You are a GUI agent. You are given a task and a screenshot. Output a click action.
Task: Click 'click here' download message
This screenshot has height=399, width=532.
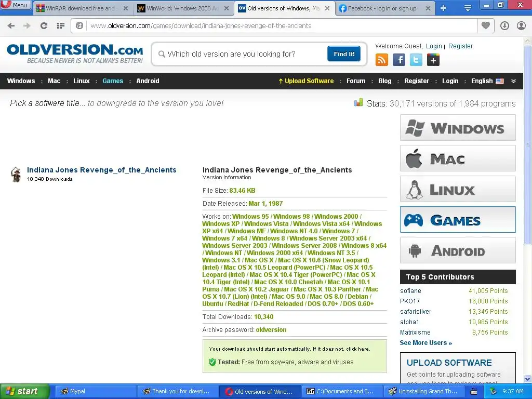coord(358,349)
